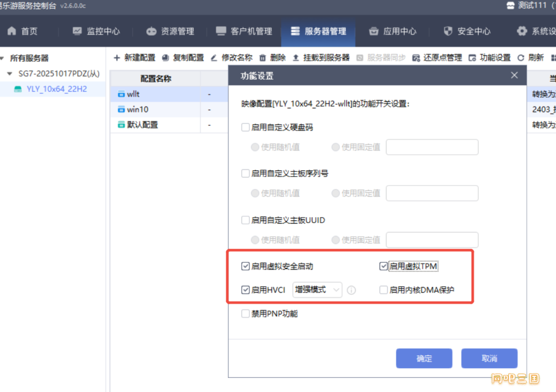Click the 硬盘码 fixed value field
The image size is (556, 392).
tap(432, 147)
